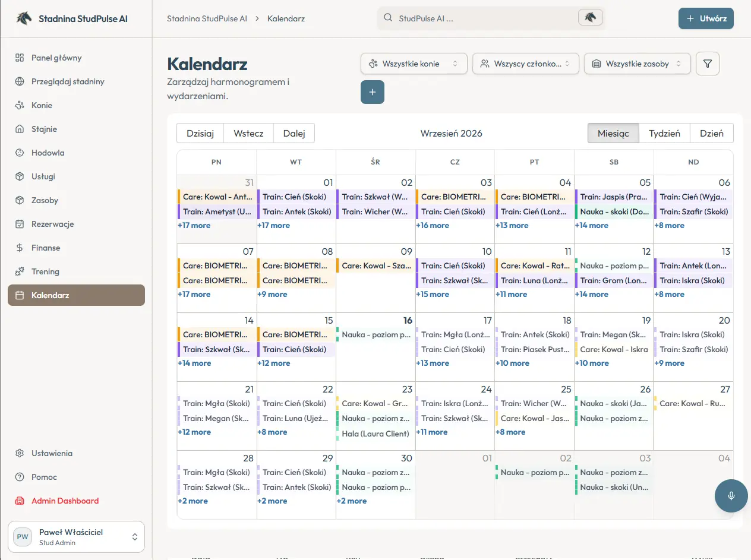Open the Stajnie stables icon

(20, 129)
